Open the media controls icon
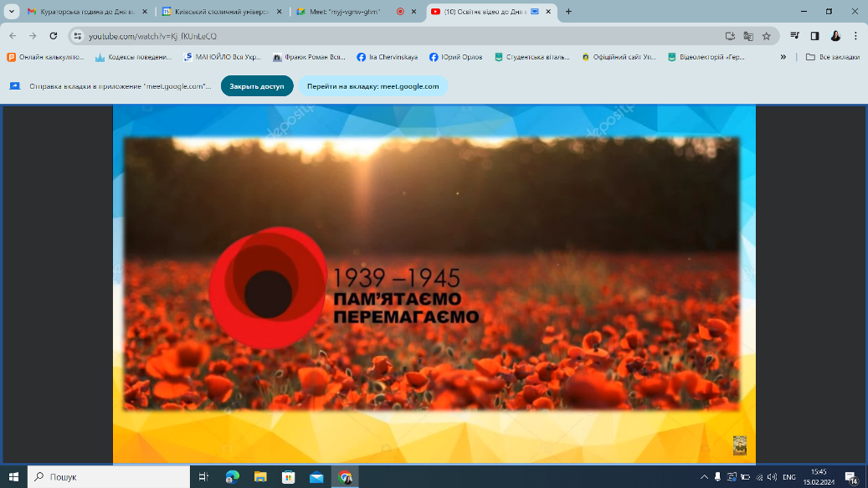 point(795,36)
